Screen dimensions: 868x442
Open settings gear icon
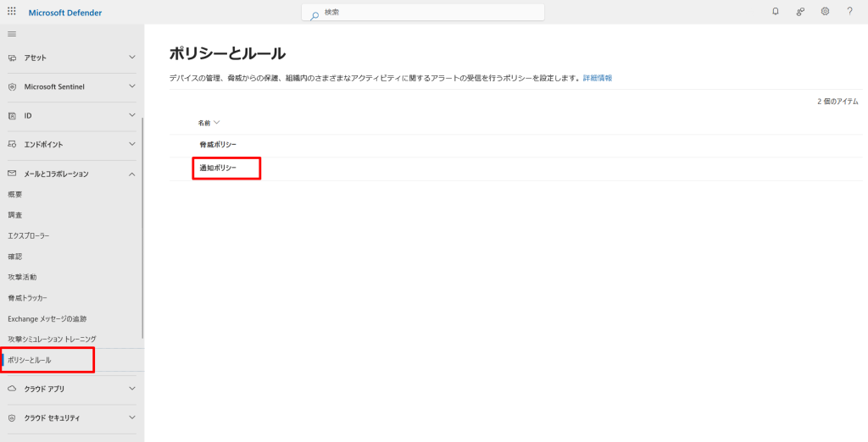point(825,12)
